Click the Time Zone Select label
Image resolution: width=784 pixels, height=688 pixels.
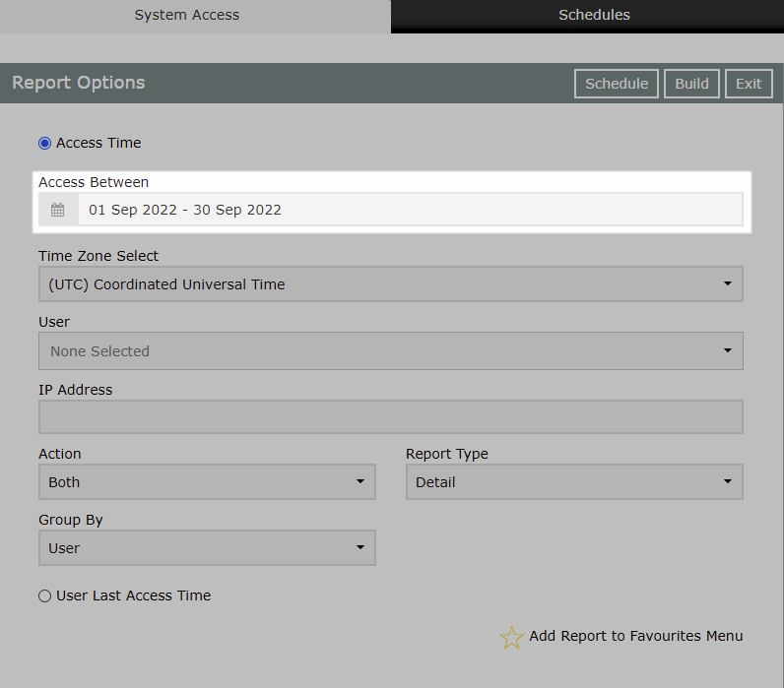pos(98,256)
